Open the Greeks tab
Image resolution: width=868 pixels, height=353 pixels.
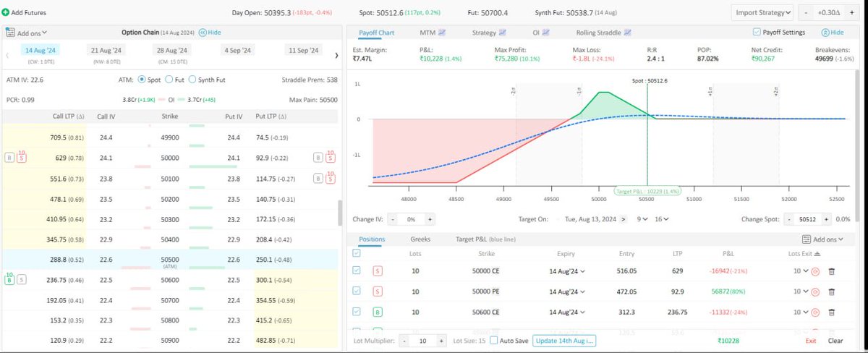420,239
